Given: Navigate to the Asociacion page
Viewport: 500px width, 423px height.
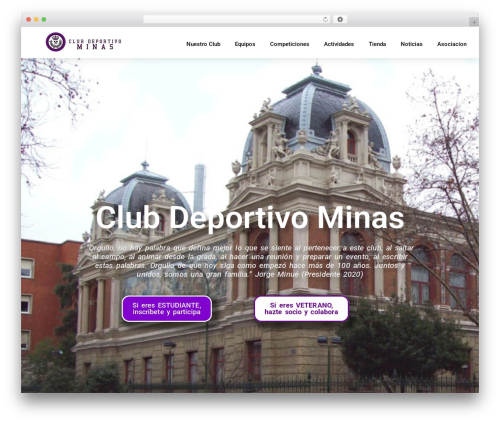Looking at the screenshot, I should click(x=452, y=44).
